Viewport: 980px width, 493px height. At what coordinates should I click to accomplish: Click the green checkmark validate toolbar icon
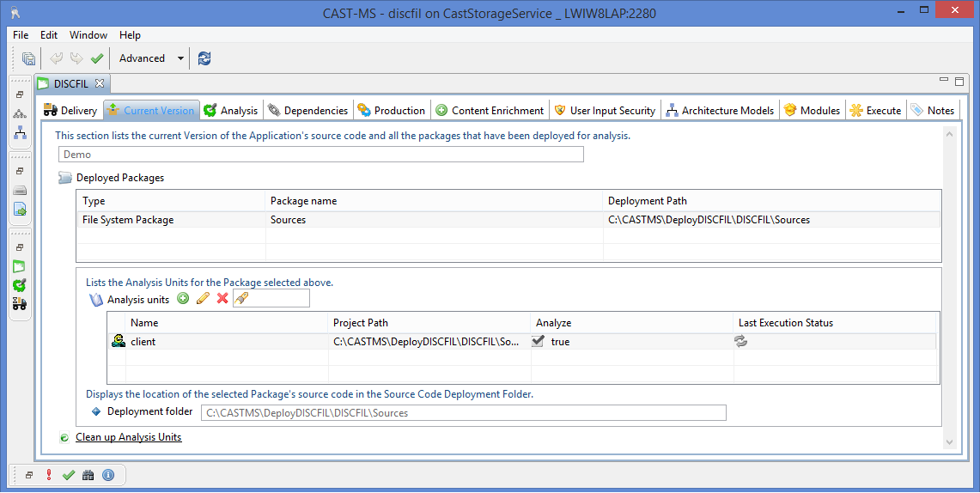(97, 58)
